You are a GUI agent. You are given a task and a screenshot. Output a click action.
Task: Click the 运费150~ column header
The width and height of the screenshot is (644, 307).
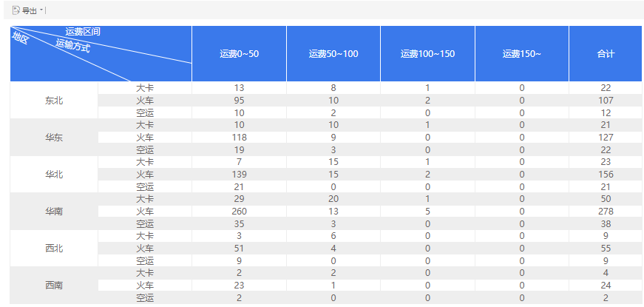coord(521,54)
